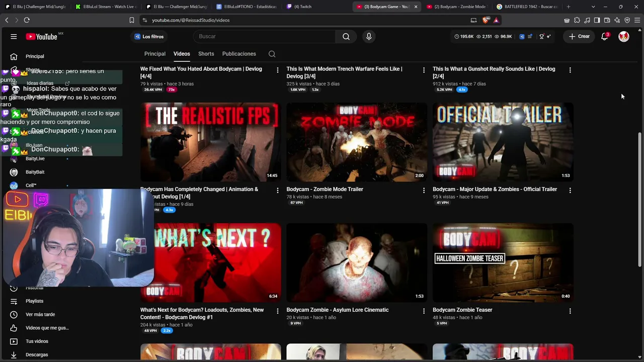Open options for What's Next devlog video
644x362 pixels.
pyautogui.click(x=277, y=311)
